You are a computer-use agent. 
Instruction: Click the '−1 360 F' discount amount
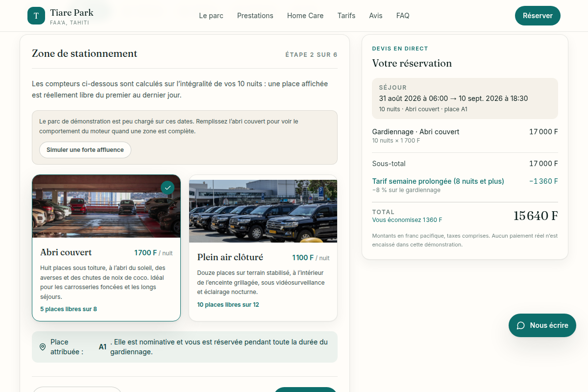tap(543, 181)
